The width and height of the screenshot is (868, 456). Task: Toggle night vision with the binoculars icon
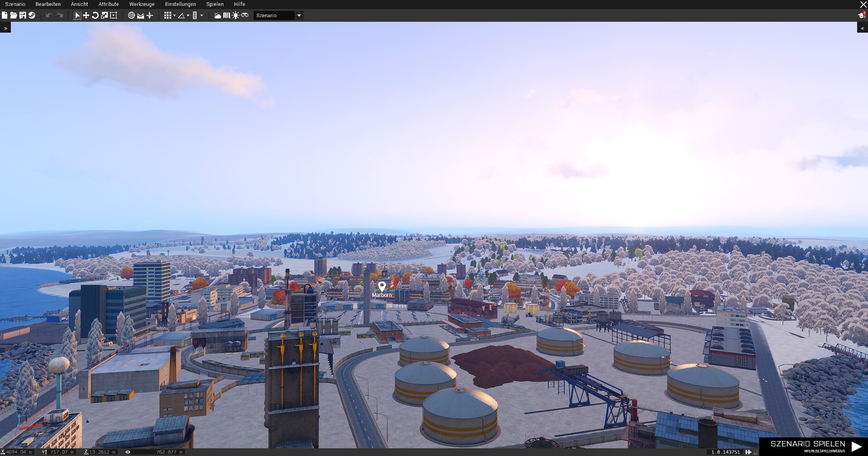[x=245, y=15]
